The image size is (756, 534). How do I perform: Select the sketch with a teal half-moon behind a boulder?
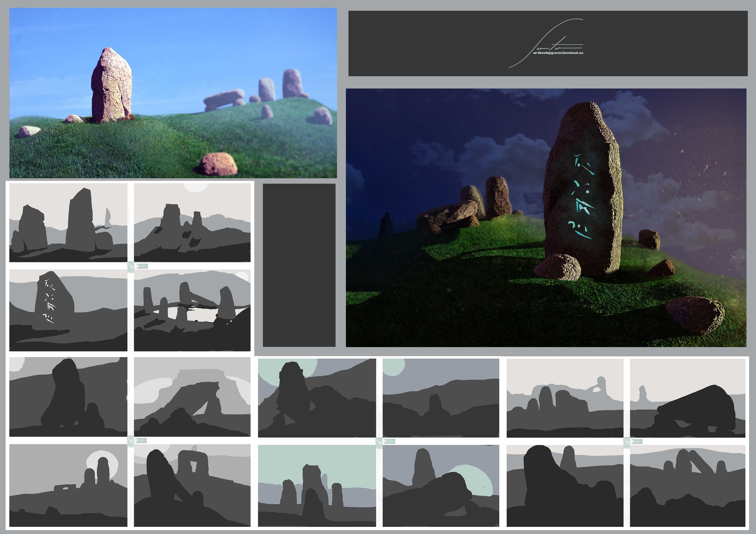tap(441, 486)
